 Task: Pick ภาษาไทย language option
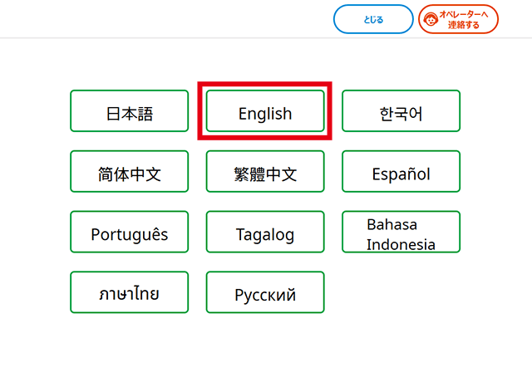tap(129, 292)
